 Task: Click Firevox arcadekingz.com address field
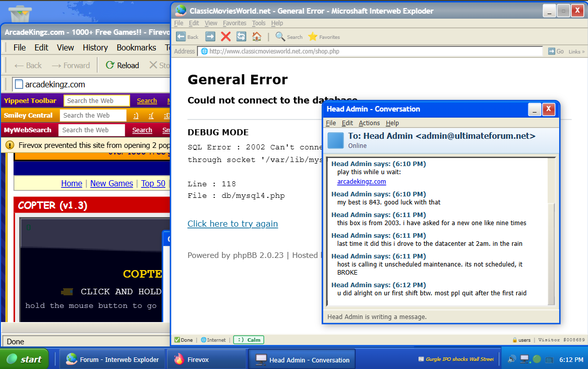(91, 84)
